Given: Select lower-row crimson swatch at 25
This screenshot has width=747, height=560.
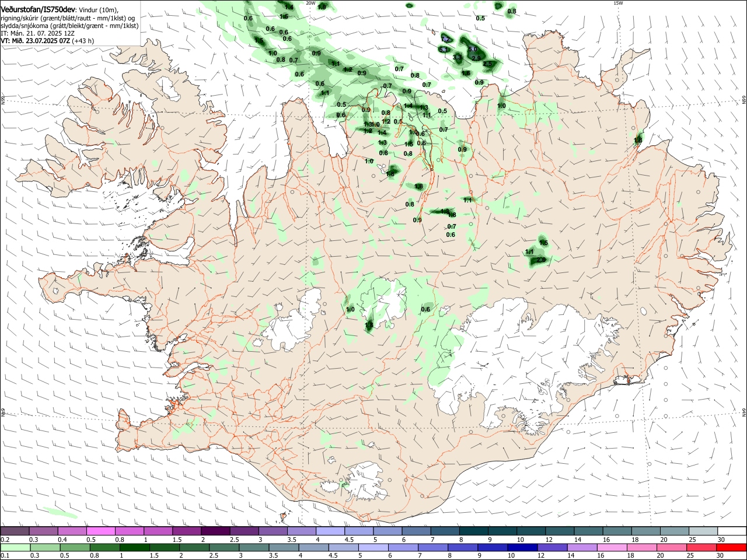Looking at the screenshot, I should (702, 547).
